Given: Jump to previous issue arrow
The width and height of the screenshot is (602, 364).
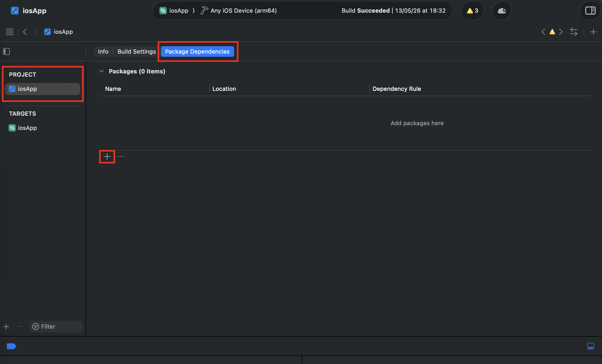Looking at the screenshot, I should coord(543,32).
